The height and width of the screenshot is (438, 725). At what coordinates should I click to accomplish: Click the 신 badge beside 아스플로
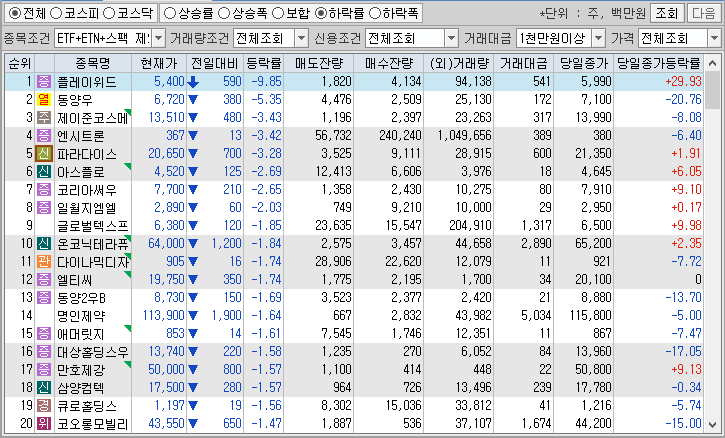pos(44,172)
